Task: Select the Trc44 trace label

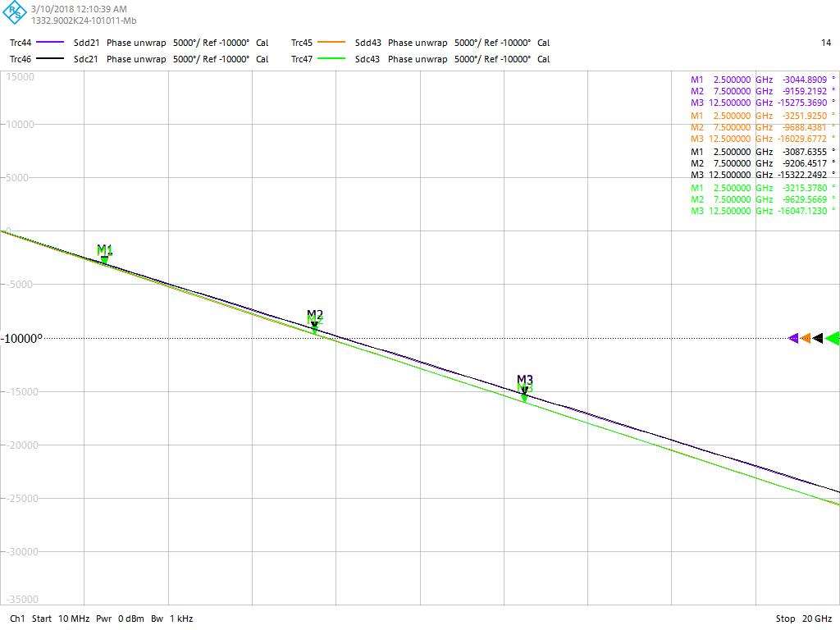Action: 21,43
